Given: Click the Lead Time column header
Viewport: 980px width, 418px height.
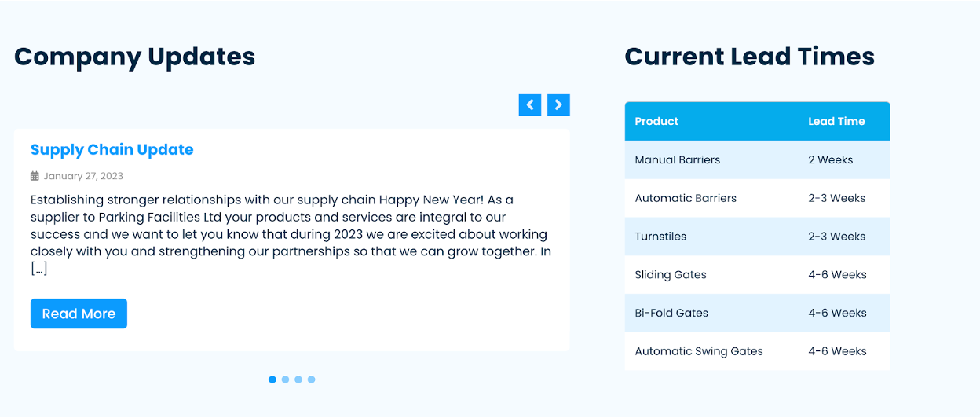Looking at the screenshot, I should tap(836, 121).
